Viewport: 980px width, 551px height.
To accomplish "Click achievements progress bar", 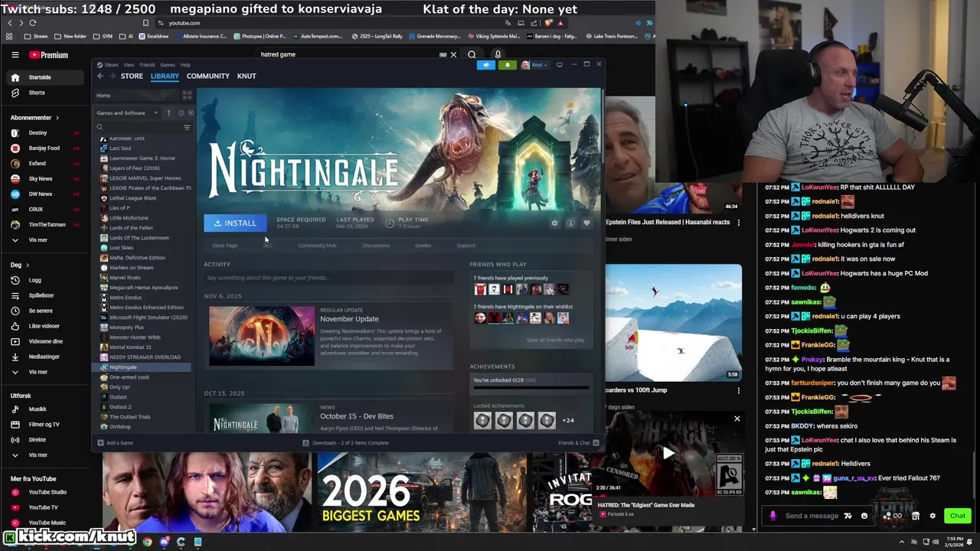I will tap(531, 387).
